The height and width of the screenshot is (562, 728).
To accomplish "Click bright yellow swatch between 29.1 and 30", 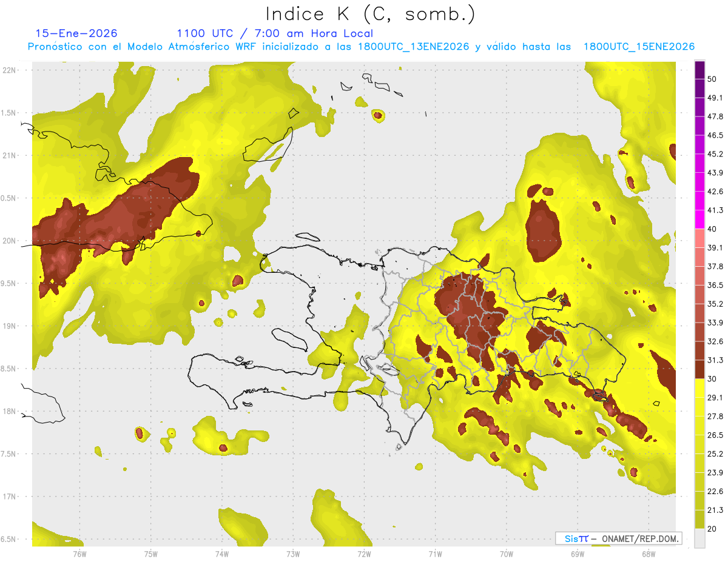I will point(699,388).
